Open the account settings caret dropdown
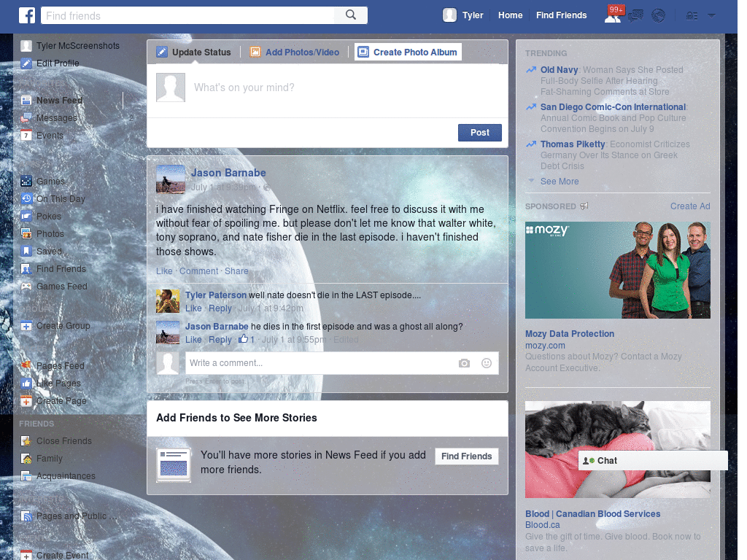Image resolution: width=747 pixels, height=560 pixels. point(711,15)
